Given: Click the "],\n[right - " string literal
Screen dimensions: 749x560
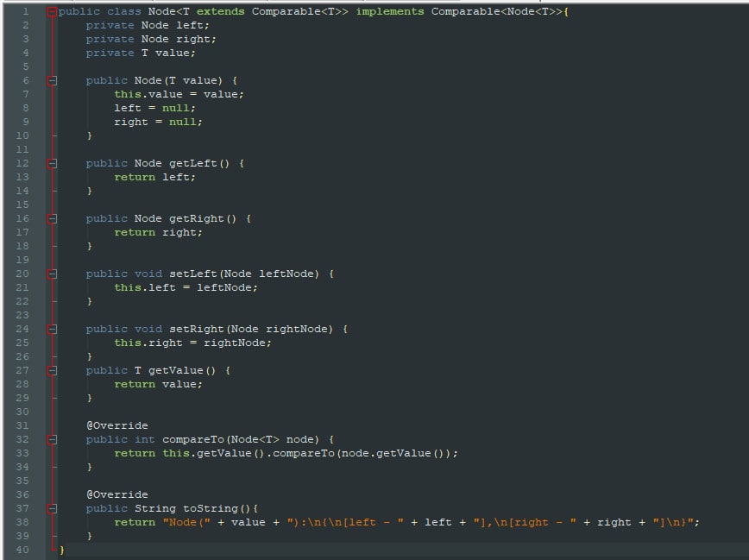Looking at the screenshot, I should click(525, 523).
